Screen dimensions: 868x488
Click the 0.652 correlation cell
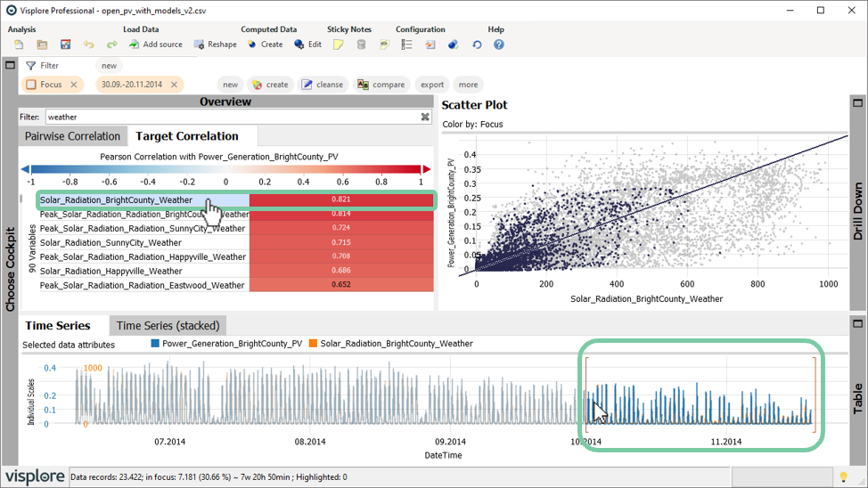(341, 285)
